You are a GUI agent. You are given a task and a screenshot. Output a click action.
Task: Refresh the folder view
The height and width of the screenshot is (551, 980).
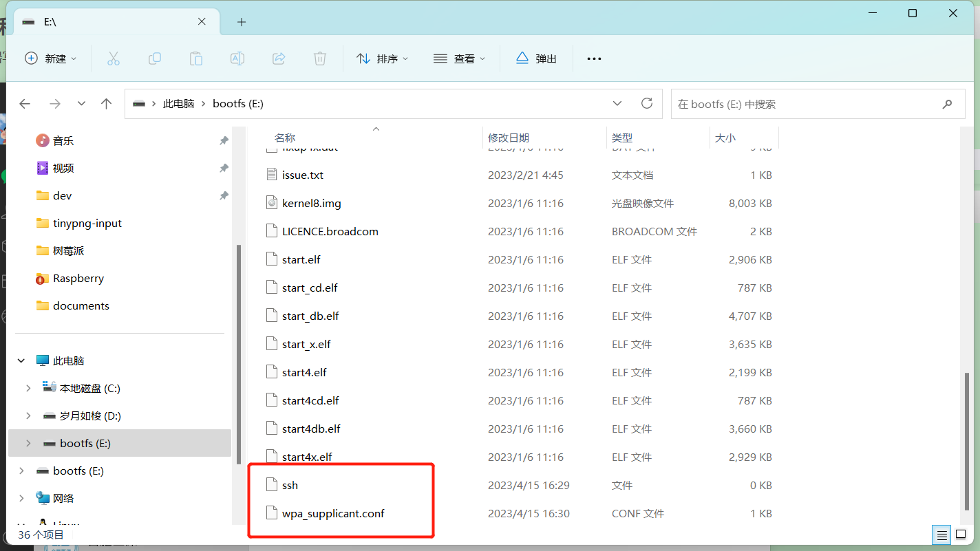coord(647,103)
